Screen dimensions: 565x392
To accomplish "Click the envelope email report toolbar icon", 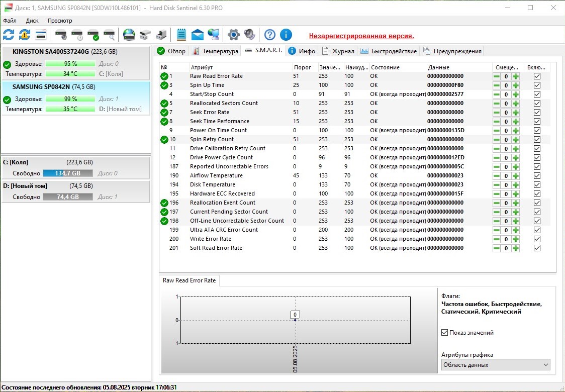I will point(198,35).
